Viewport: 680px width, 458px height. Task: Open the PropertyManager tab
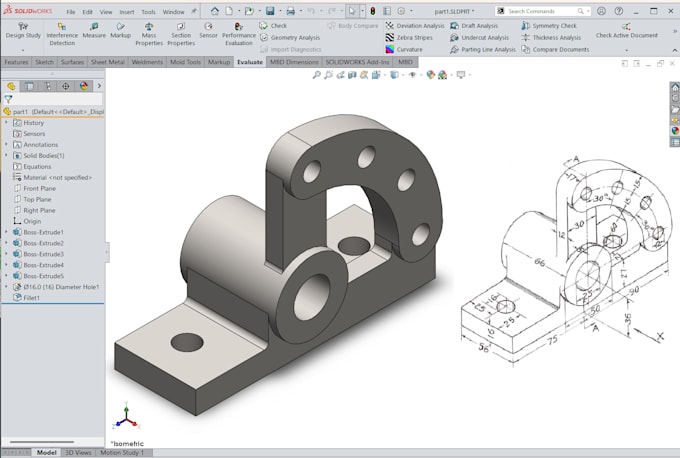pyautogui.click(x=29, y=86)
